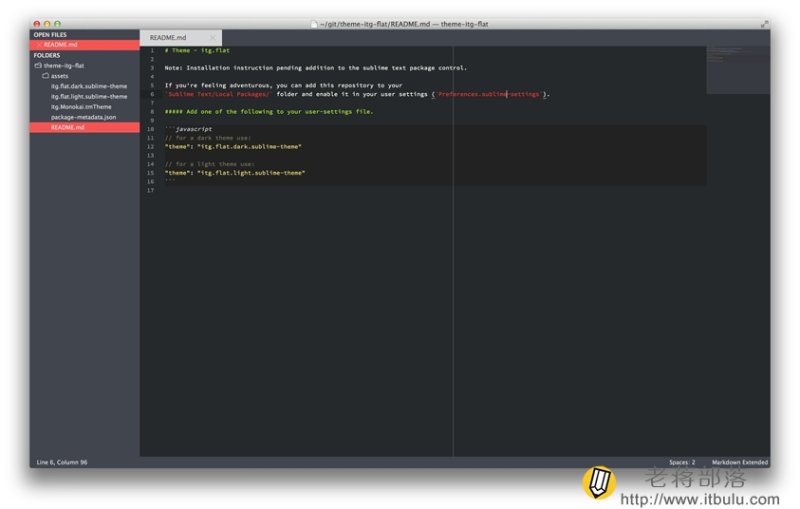This screenshot has width=800, height=509.
Task: Jump using the minimap preview
Action: click(x=738, y=70)
